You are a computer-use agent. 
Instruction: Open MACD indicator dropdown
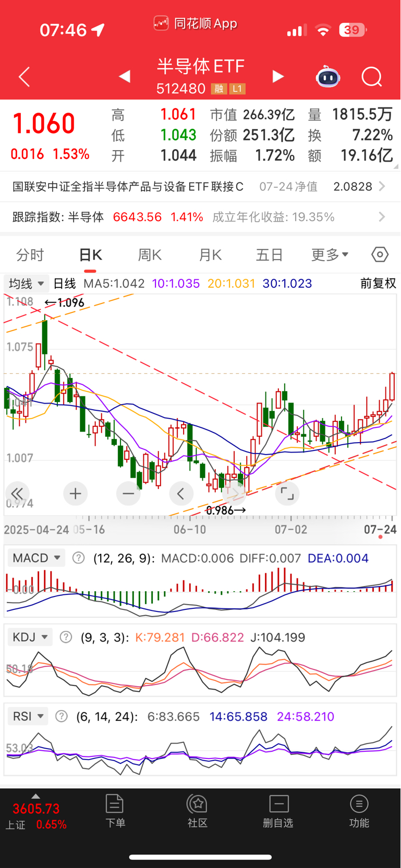[x=37, y=558]
